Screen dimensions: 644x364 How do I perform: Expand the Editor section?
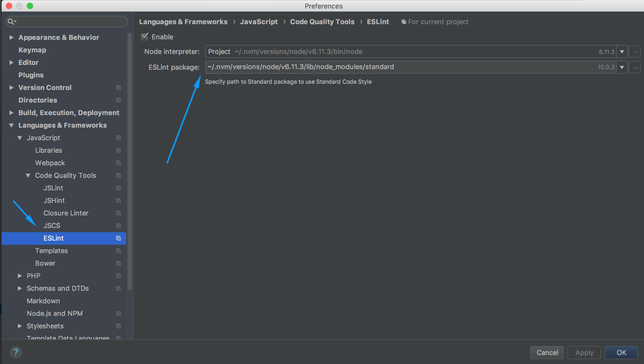11,63
